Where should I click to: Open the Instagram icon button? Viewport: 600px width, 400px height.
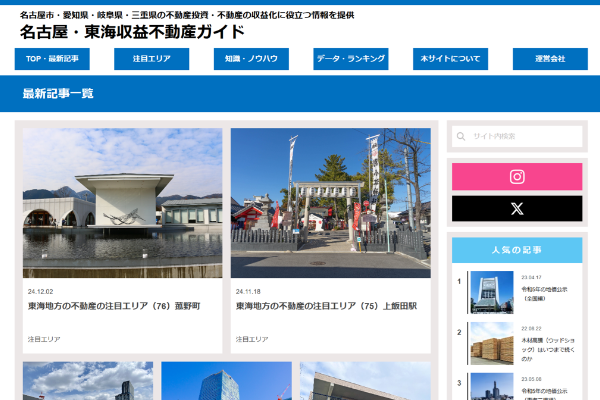(x=516, y=177)
